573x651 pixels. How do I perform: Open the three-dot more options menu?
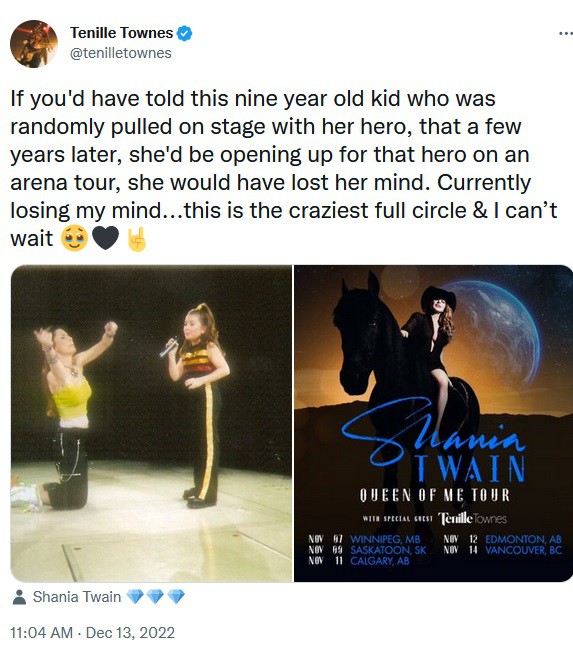(x=566, y=33)
